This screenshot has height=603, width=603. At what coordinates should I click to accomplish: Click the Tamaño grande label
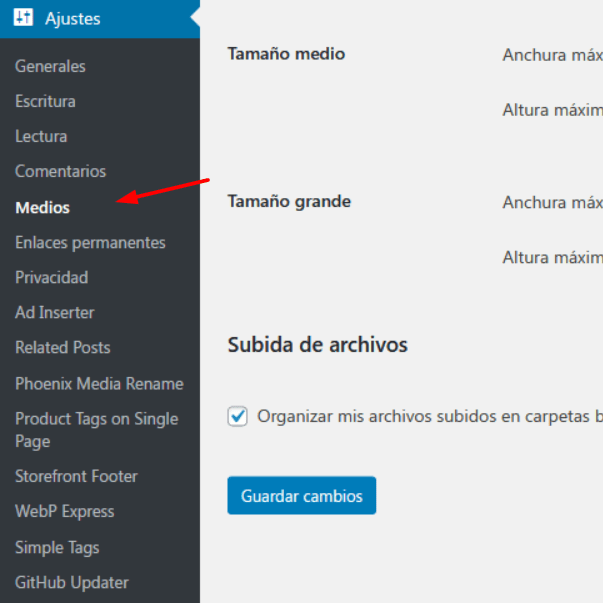(x=289, y=202)
